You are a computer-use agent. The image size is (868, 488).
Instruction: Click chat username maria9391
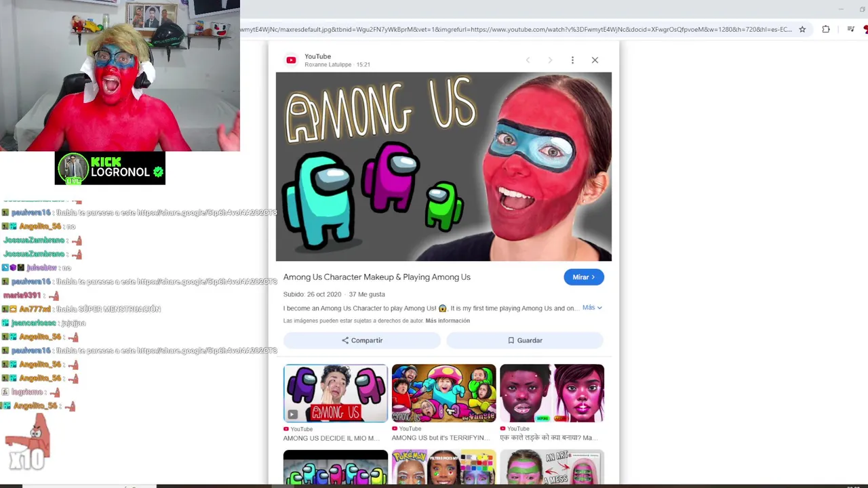tap(22, 296)
